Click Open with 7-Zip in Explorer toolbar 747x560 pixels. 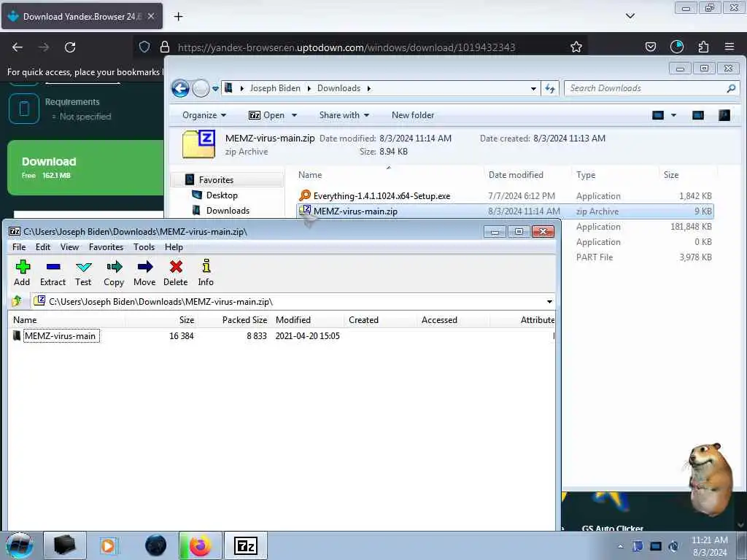pos(267,115)
